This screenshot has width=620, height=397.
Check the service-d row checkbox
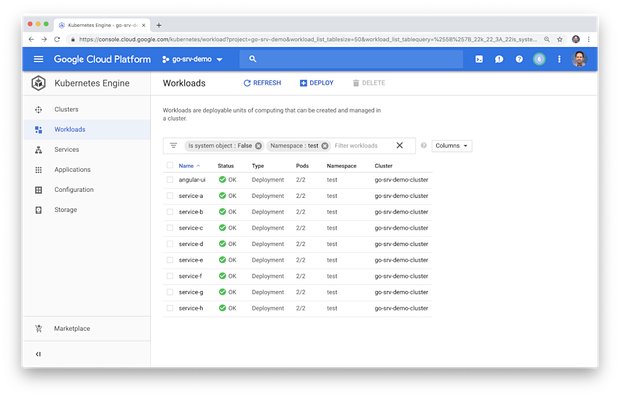(x=170, y=244)
